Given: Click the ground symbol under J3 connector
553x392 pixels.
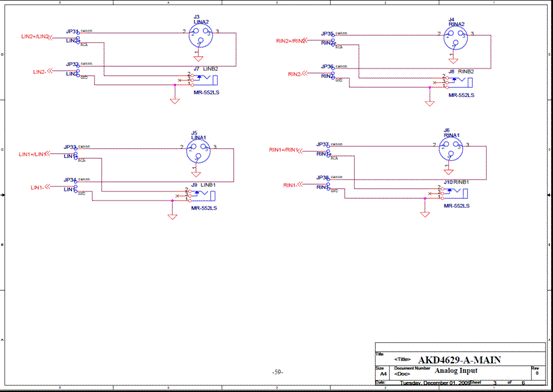Looking at the screenshot, I should [198, 59].
